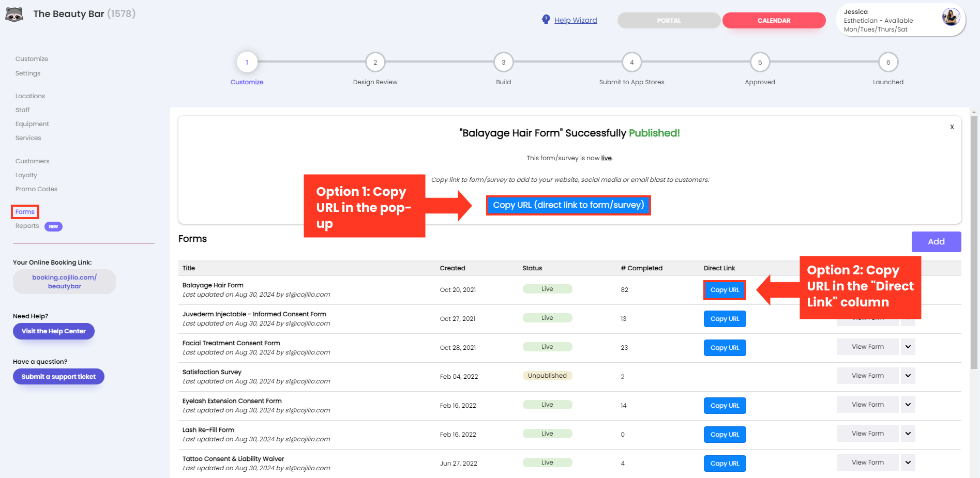View Form for Tattoo Consent & Liability Waiver
980x478 pixels.
(x=868, y=462)
